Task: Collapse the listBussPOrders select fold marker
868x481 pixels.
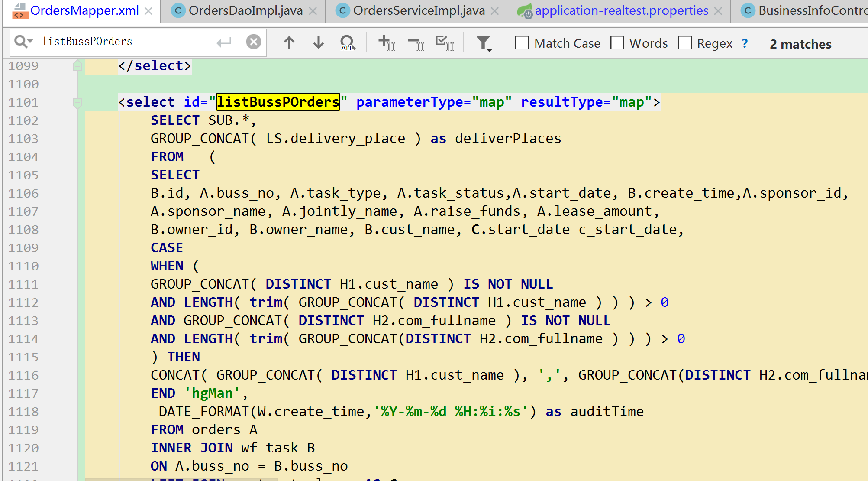Action: tap(77, 103)
